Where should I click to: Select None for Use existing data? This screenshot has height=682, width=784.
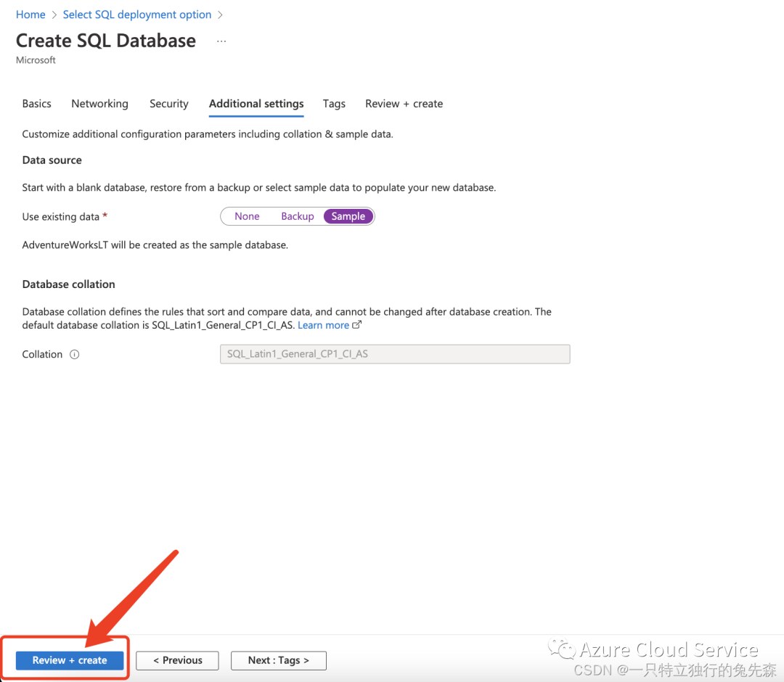coord(247,216)
